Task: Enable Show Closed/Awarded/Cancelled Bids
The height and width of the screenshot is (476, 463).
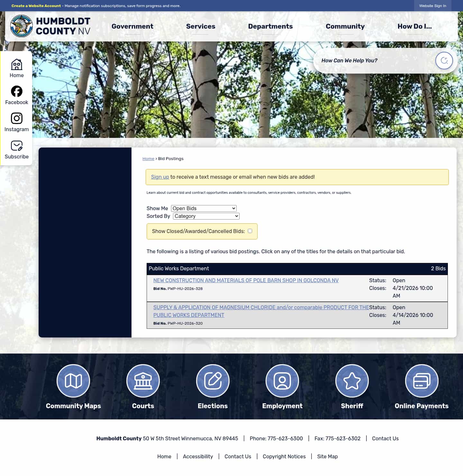Action: (x=250, y=231)
